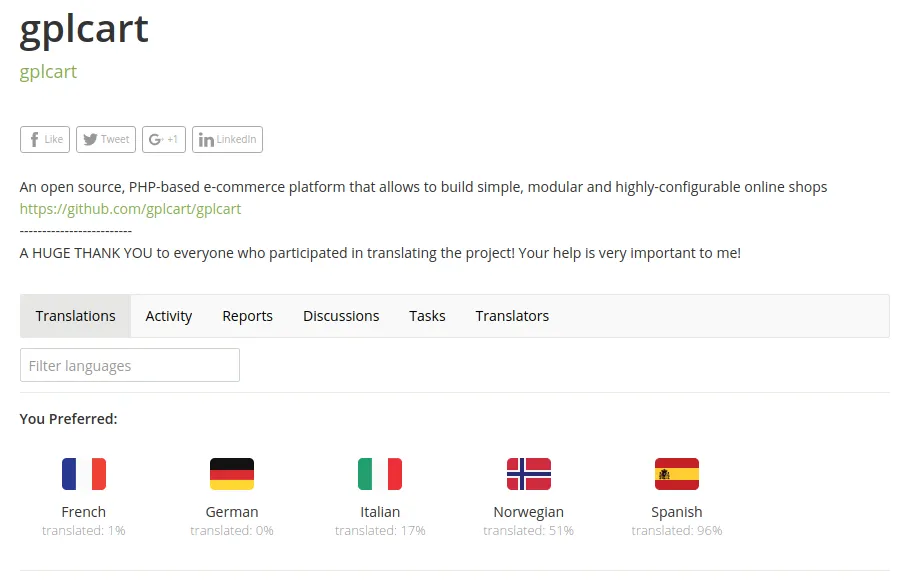Click the Norwegian language name
This screenshot has width=913, height=582.
point(529,512)
